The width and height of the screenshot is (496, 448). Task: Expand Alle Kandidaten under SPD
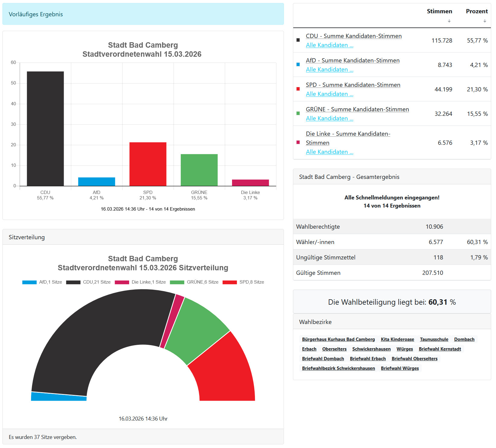pyautogui.click(x=329, y=94)
